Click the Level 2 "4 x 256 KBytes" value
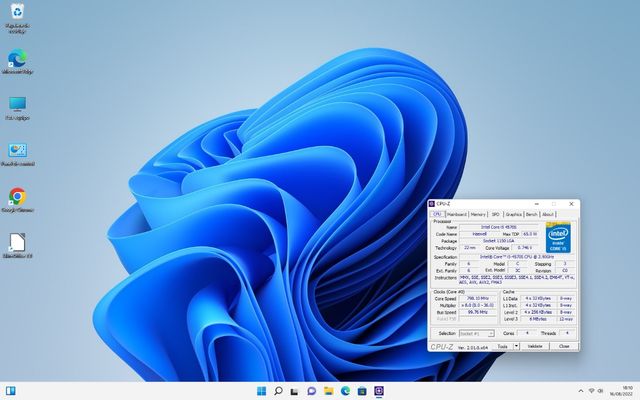The width and height of the screenshot is (640, 400). [538, 312]
